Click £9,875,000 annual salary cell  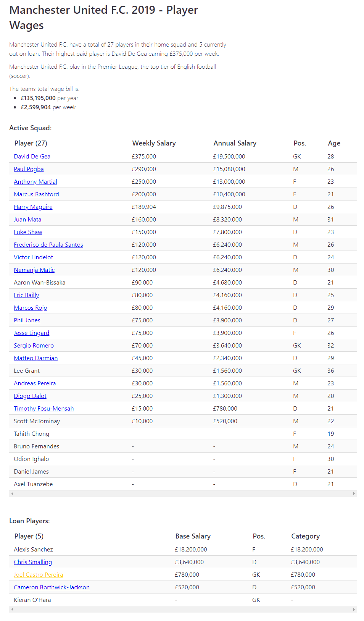(x=227, y=207)
